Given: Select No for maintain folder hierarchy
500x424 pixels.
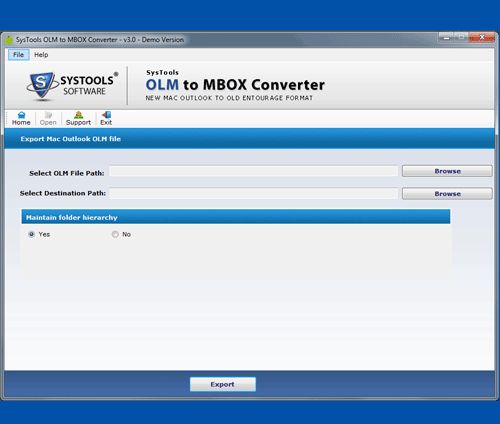Looking at the screenshot, I should tap(115, 234).
